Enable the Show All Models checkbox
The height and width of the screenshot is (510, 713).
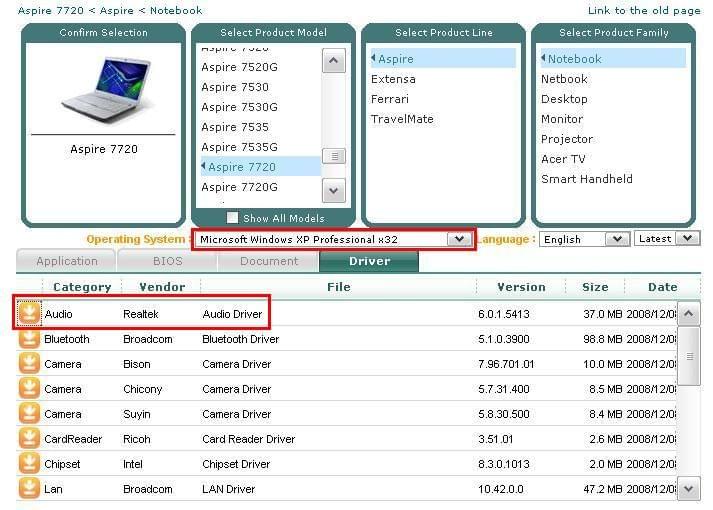(233, 218)
